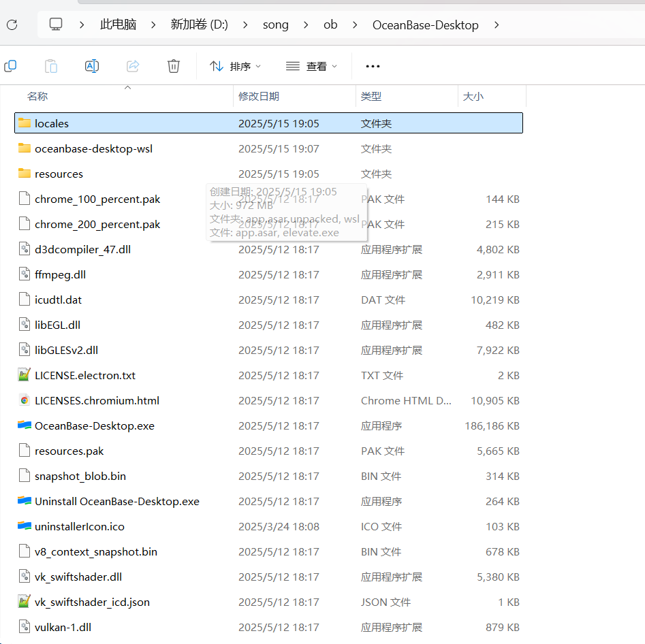This screenshot has height=644, width=645.
Task: Click the chrome_100_percent.pak file icon
Action: tap(25, 199)
